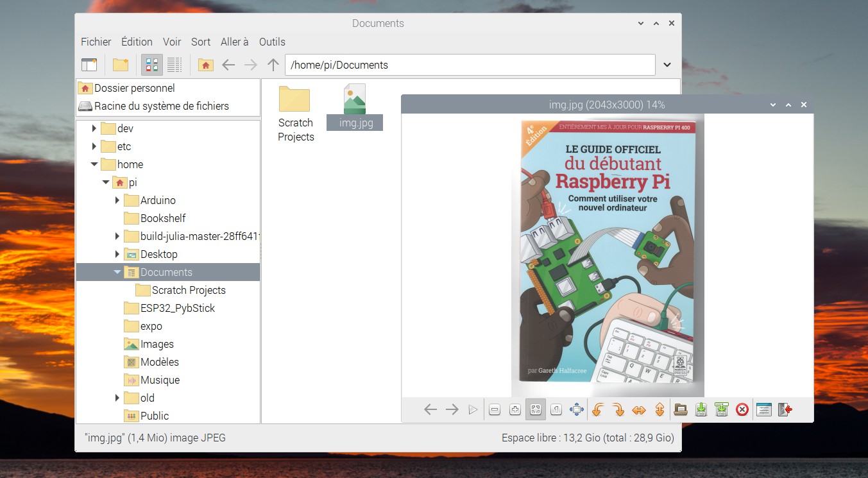Open image viewer preferences
This screenshot has height=478, width=868.
pos(763,409)
